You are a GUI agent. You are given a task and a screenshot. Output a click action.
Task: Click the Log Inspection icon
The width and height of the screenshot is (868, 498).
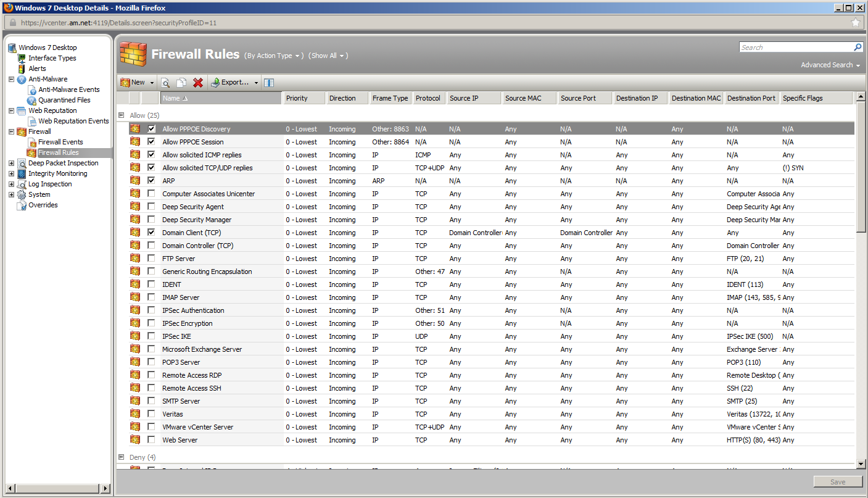(22, 184)
